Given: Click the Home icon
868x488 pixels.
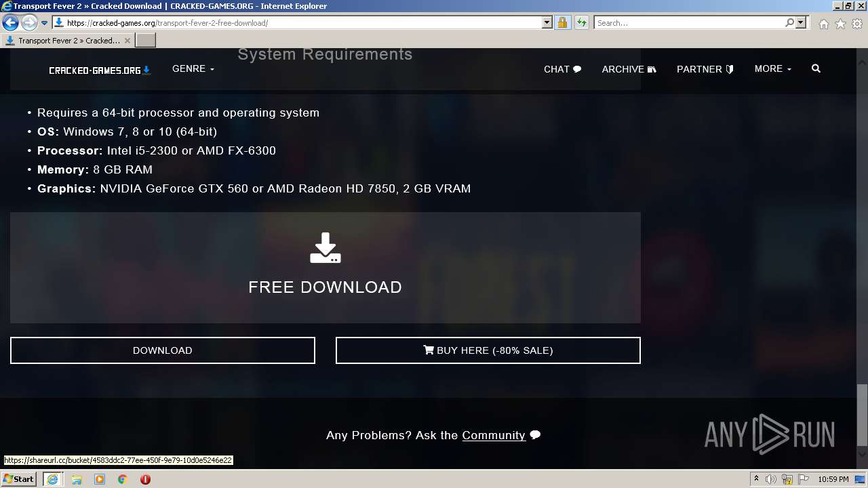Looking at the screenshot, I should (823, 24).
